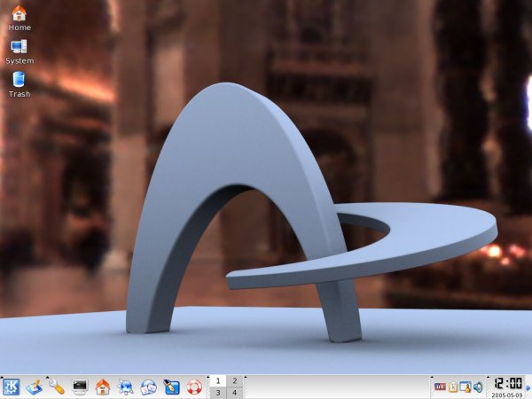Click the panel hide arrow at right edge

(x=528, y=387)
